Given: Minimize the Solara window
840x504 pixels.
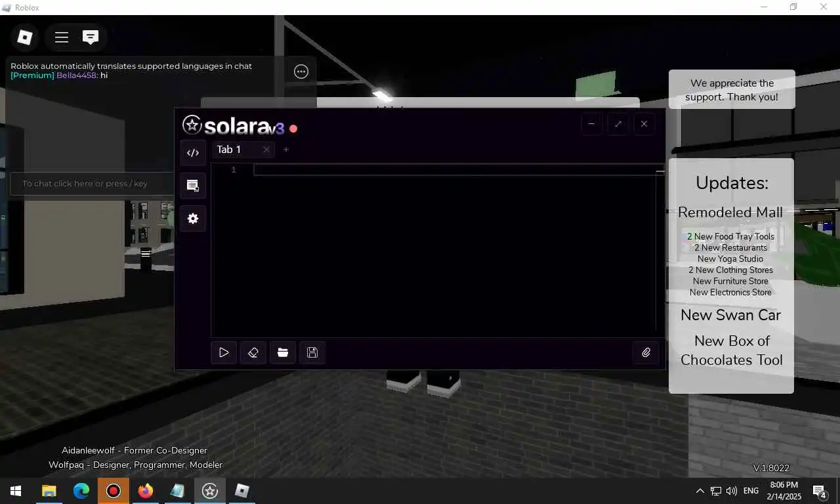Looking at the screenshot, I should point(591,123).
